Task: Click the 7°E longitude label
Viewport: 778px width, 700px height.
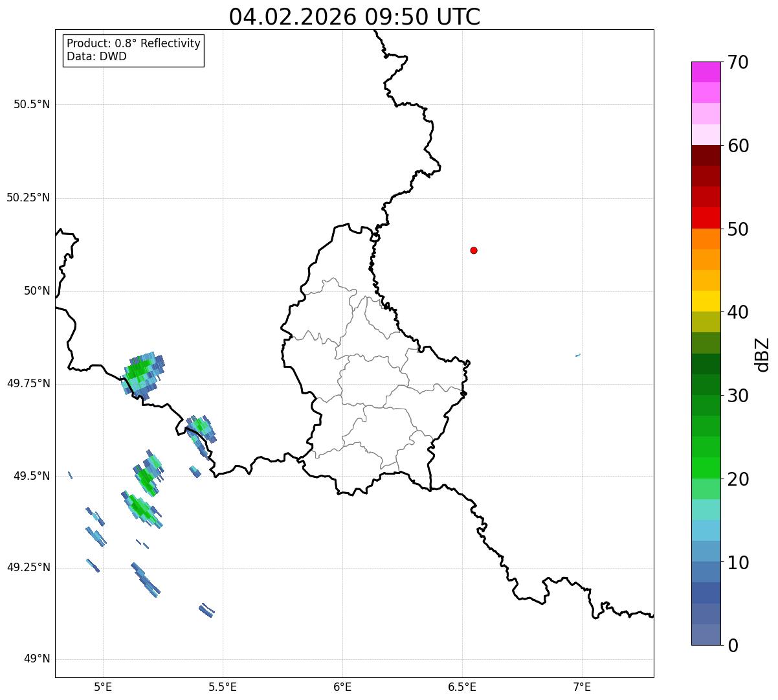Action: tap(582, 686)
